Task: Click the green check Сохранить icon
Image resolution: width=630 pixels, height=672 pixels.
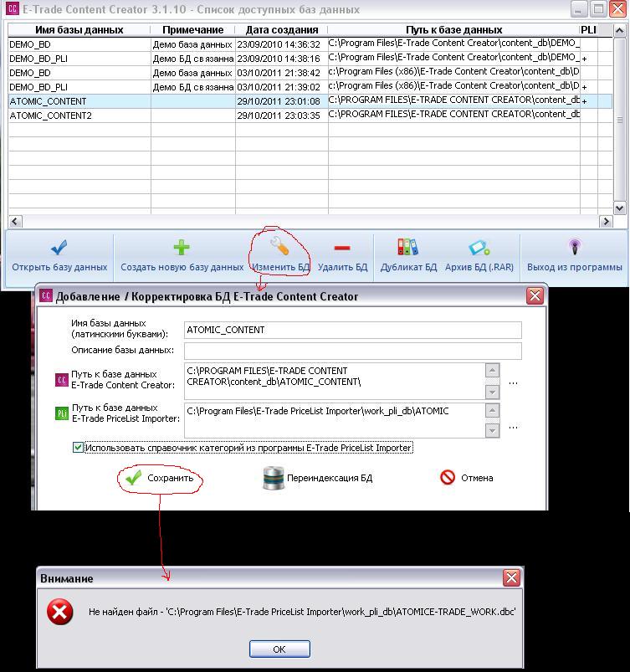Action: (x=134, y=477)
